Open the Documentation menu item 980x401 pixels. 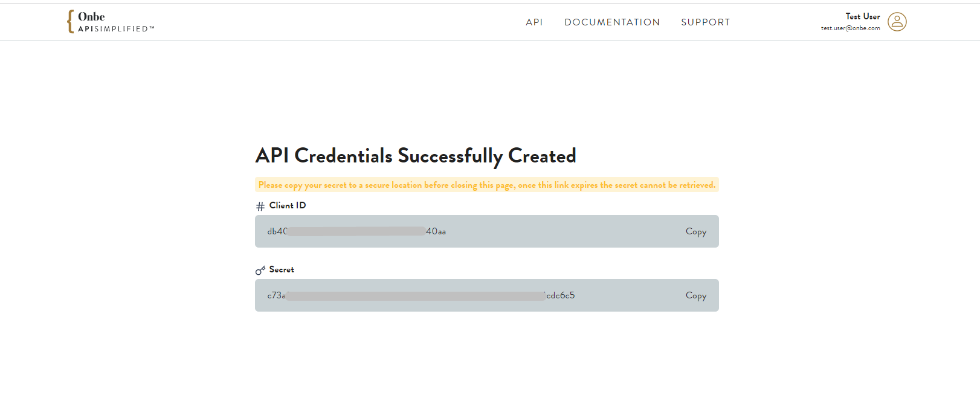(x=612, y=22)
